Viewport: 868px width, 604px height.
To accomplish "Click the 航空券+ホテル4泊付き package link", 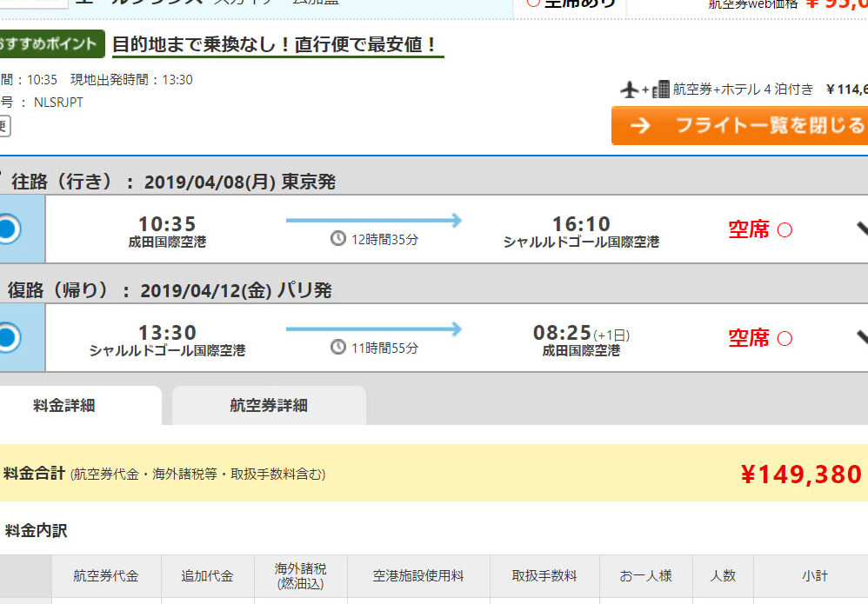I will coord(743,90).
